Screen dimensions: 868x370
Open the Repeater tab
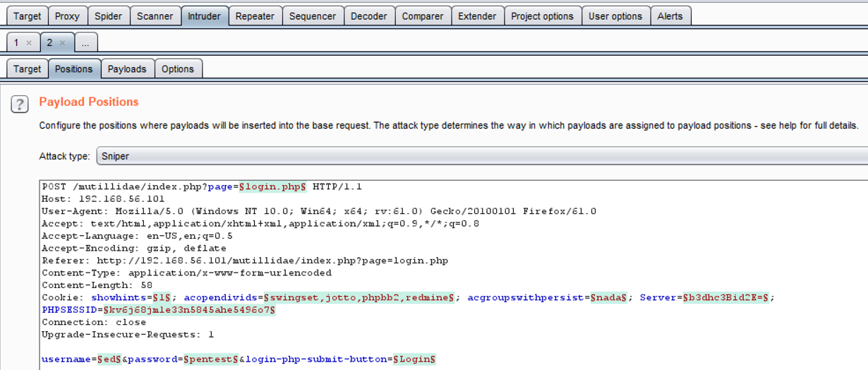pos(255,16)
